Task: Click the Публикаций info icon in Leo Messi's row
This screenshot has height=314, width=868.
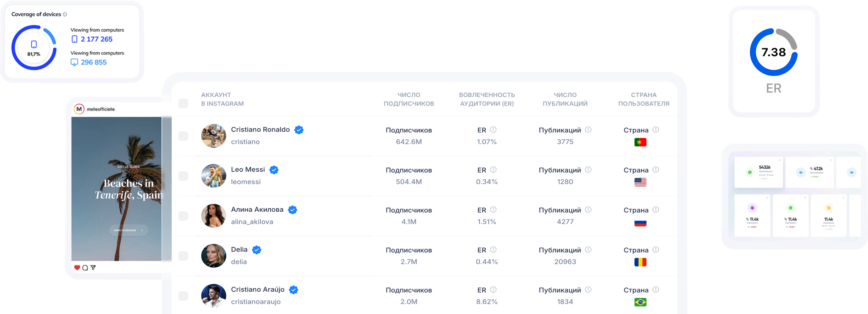Action: pyautogui.click(x=588, y=170)
